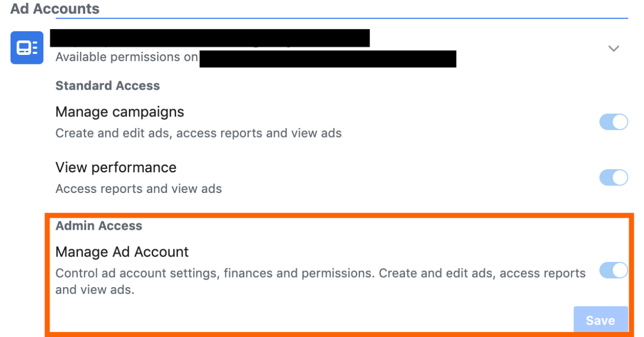This screenshot has width=644, height=337.
Task: Click the View performance label
Action: click(x=116, y=167)
